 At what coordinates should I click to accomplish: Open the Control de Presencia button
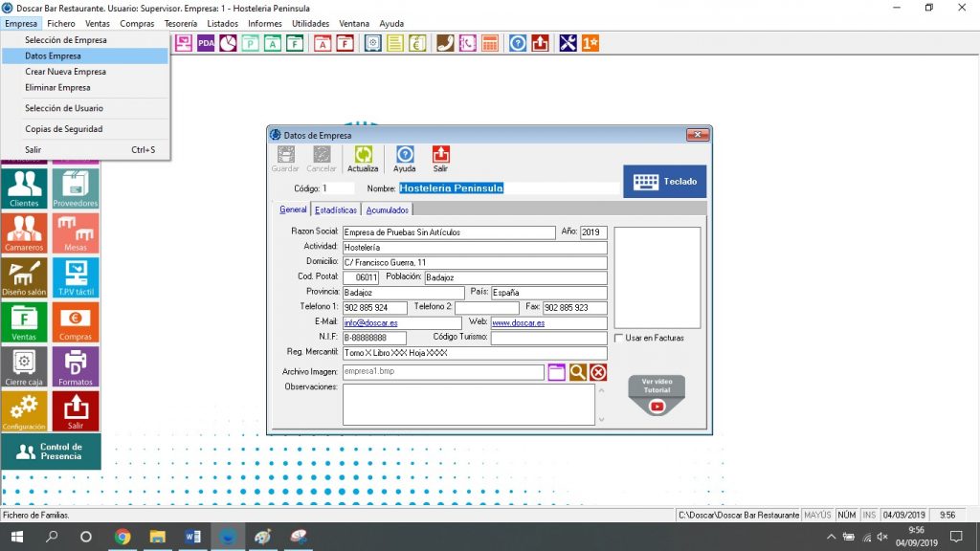pyautogui.click(x=51, y=452)
